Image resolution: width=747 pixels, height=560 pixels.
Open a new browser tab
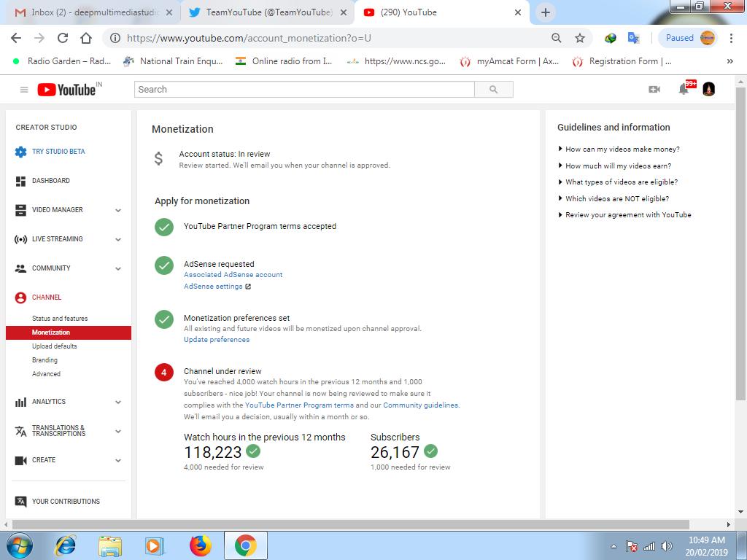(x=546, y=12)
